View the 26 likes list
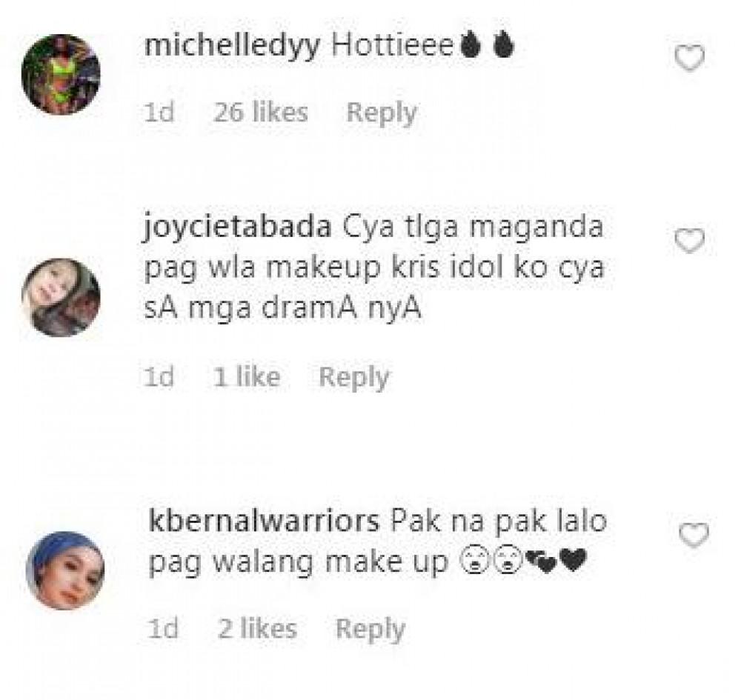The image size is (741, 700). tap(260, 113)
